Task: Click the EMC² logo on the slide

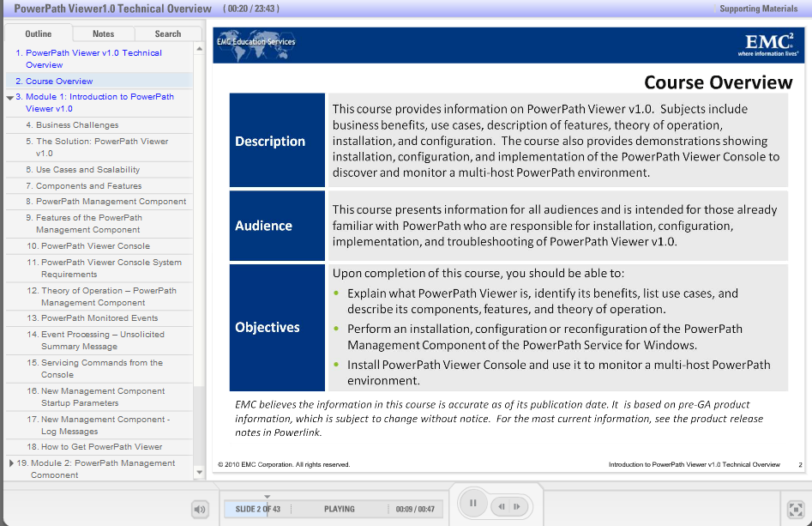Action: tap(771, 40)
